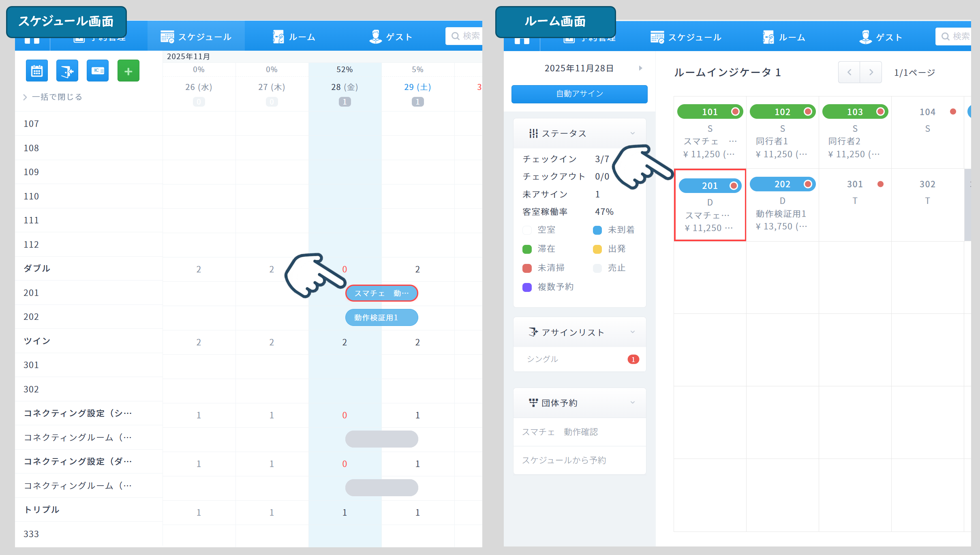The width and height of the screenshot is (980, 555).
Task: Collapse the アサインリスト panel chevron
Action: click(x=633, y=332)
